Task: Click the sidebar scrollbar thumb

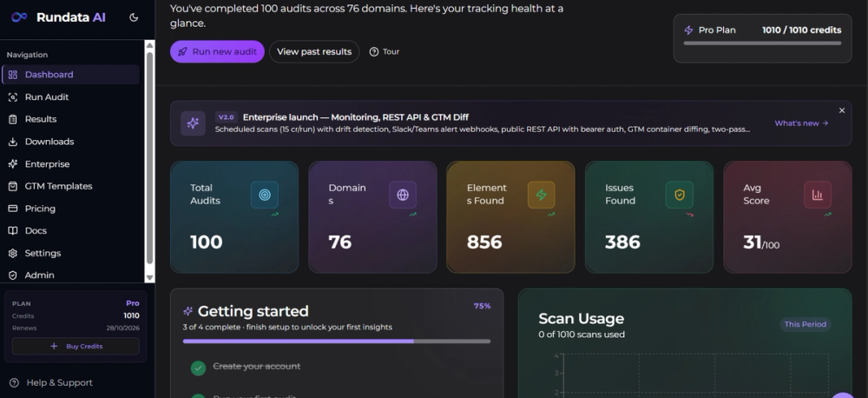Action: tap(149, 158)
